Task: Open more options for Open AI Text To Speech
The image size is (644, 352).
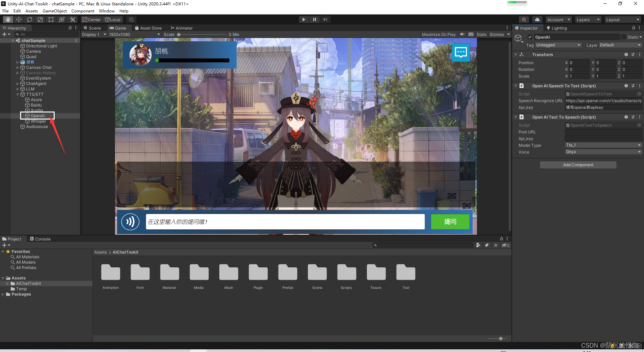Action: click(640, 117)
